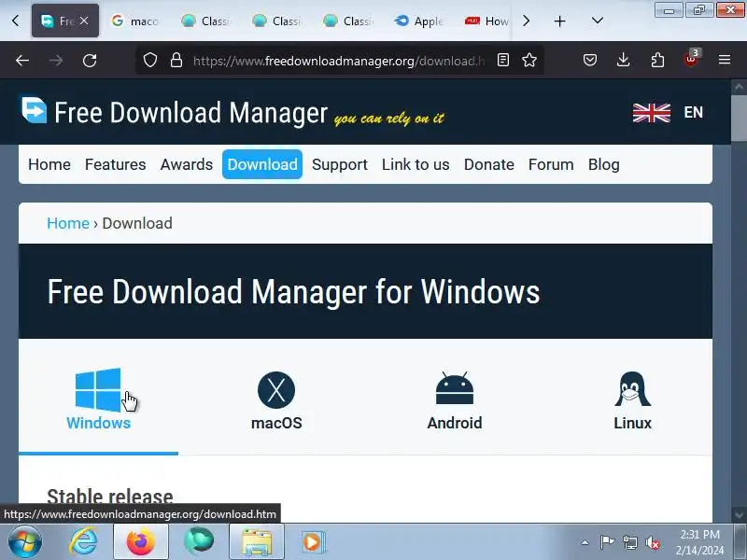Click the Home breadcrumb link
This screenshot has height=560, width=747.
point(68,223)
